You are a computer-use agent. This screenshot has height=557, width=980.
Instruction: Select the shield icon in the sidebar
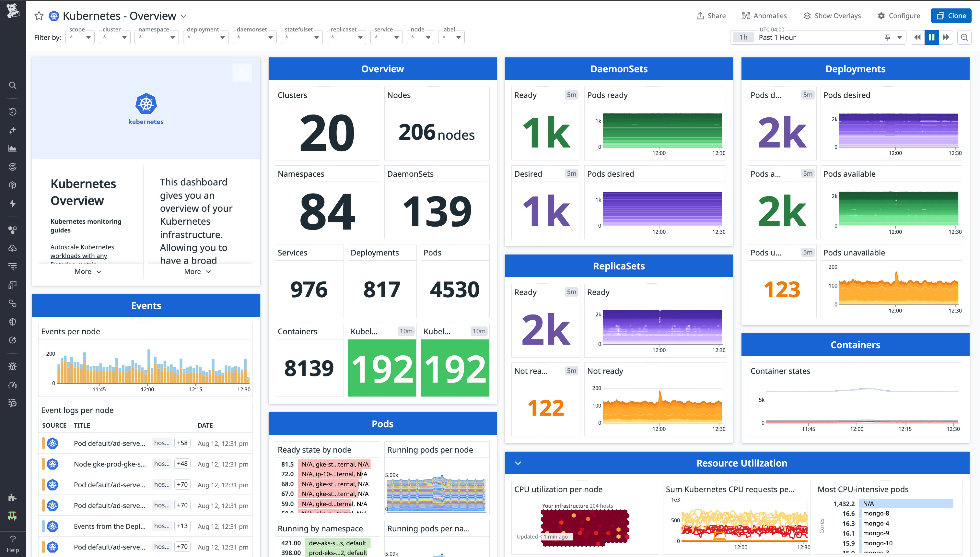[x=13, y=321]
